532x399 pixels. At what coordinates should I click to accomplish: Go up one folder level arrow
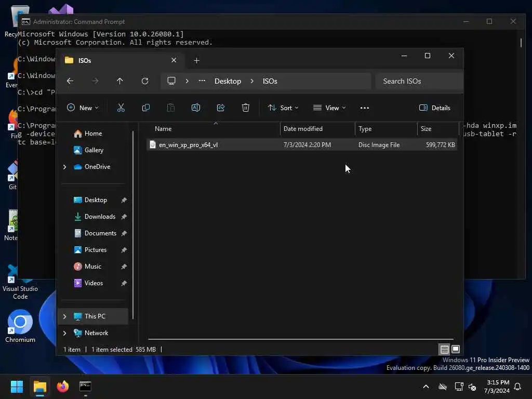[x=120, y=81]
